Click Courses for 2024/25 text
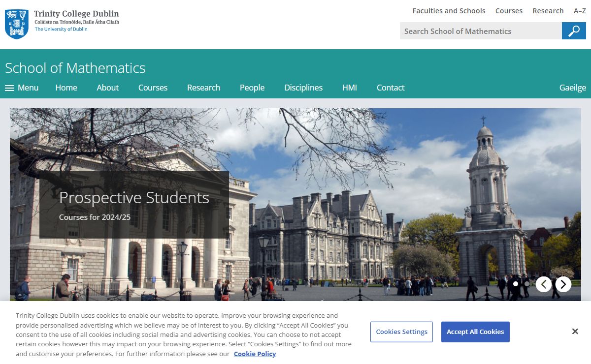 click(95, 217)
